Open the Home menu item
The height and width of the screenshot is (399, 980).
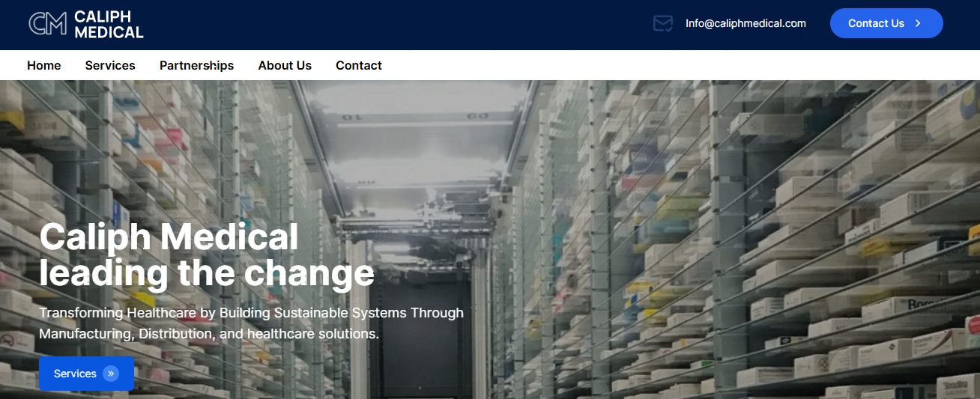point(44,65)
